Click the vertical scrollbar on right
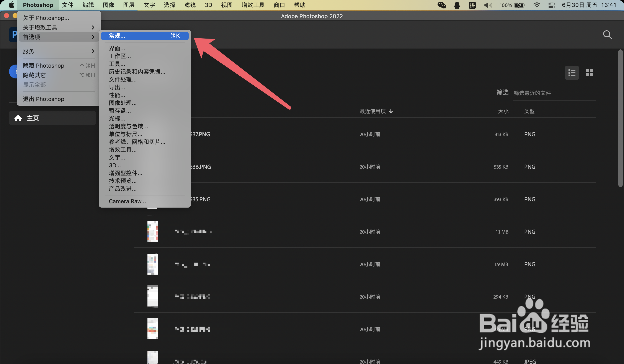 point(620,118)
